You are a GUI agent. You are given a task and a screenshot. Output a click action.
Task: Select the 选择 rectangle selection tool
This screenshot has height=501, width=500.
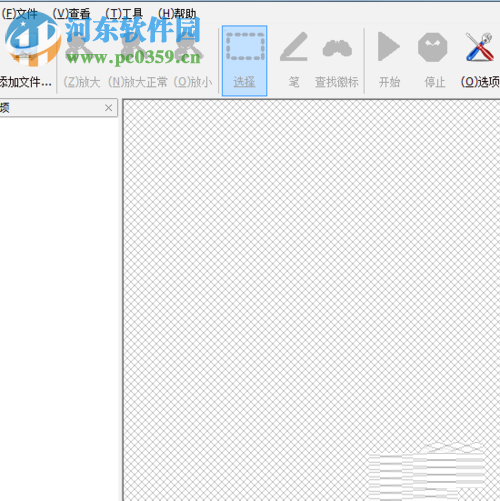[x=244, y=61]
